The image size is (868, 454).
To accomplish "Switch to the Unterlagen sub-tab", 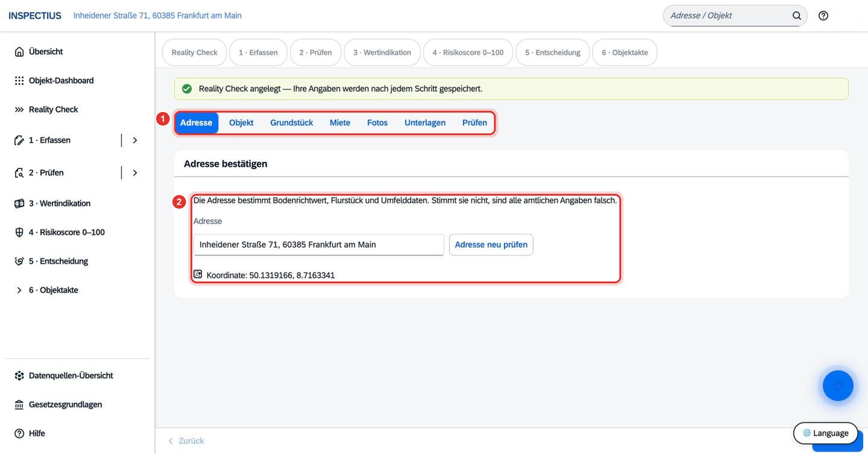I will click(x=425, y=123).
